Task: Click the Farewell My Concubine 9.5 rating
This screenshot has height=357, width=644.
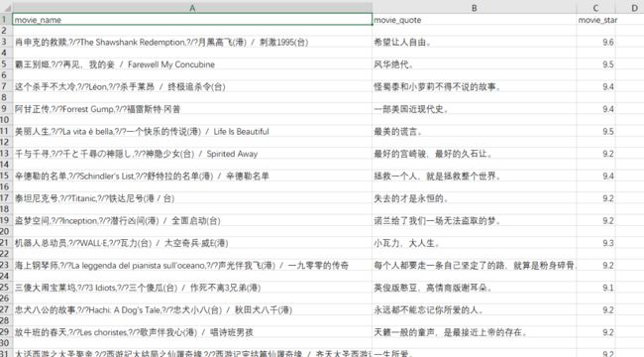Action: coord(595,64)
